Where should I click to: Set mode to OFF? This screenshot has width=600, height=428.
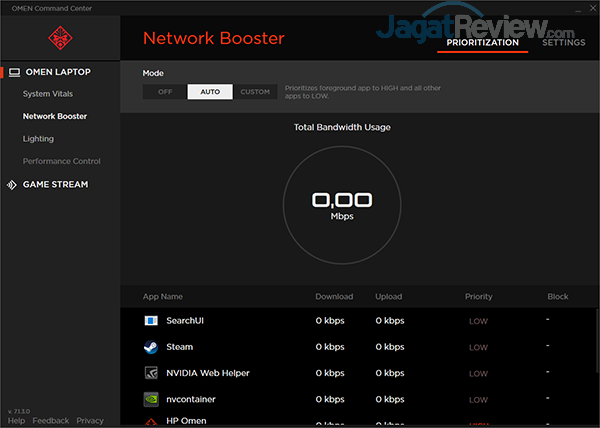pos(165,92)
